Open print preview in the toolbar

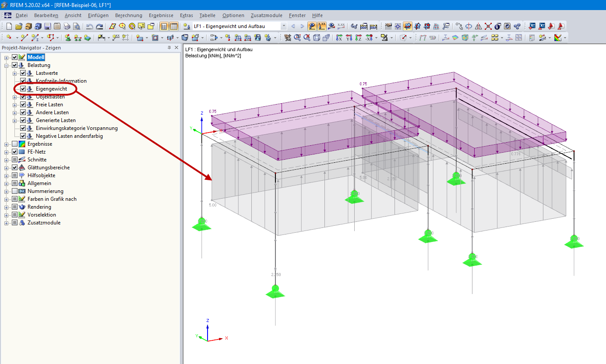coord(76,26)
